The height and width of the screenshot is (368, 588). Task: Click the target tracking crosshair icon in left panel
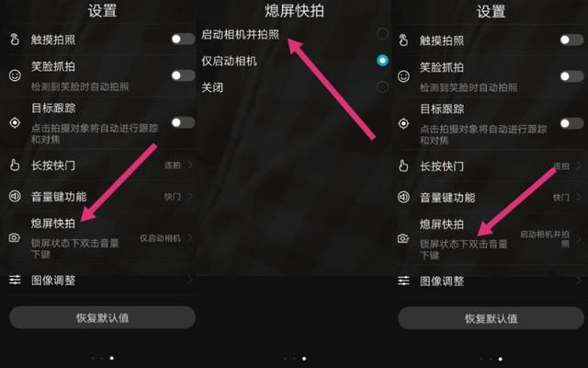[15, 122]
